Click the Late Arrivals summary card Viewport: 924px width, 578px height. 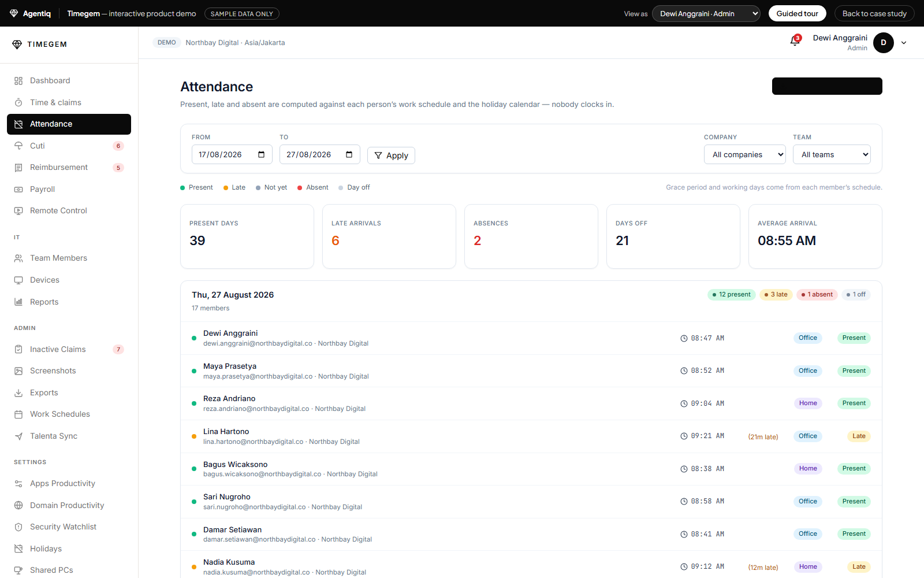point(389,236)
